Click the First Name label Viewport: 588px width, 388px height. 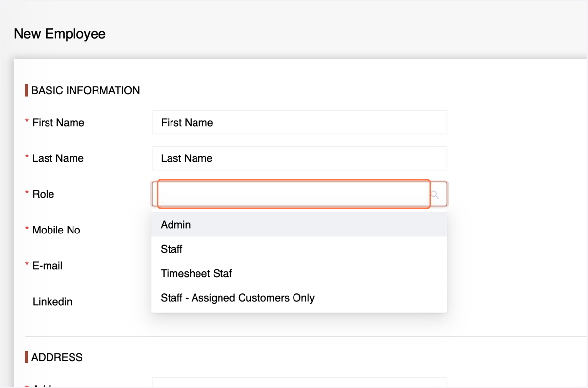(58, 123)
